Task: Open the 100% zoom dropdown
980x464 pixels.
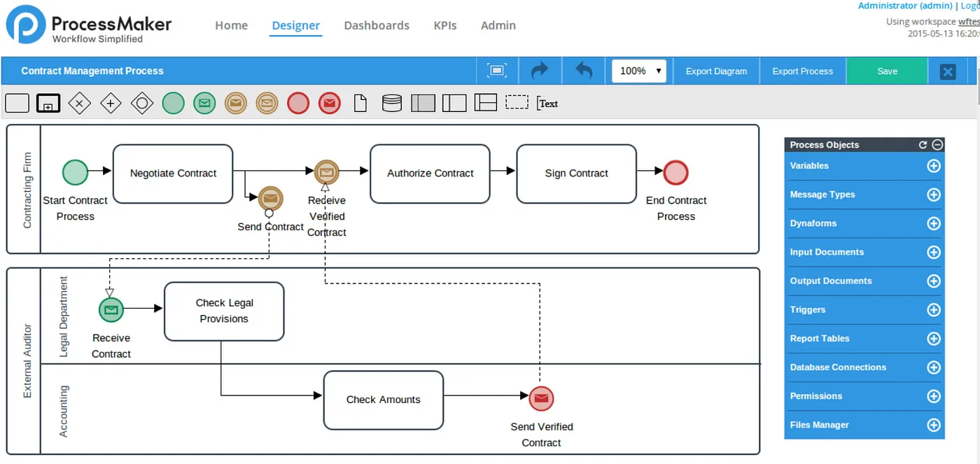Action: tap(639, 71)
